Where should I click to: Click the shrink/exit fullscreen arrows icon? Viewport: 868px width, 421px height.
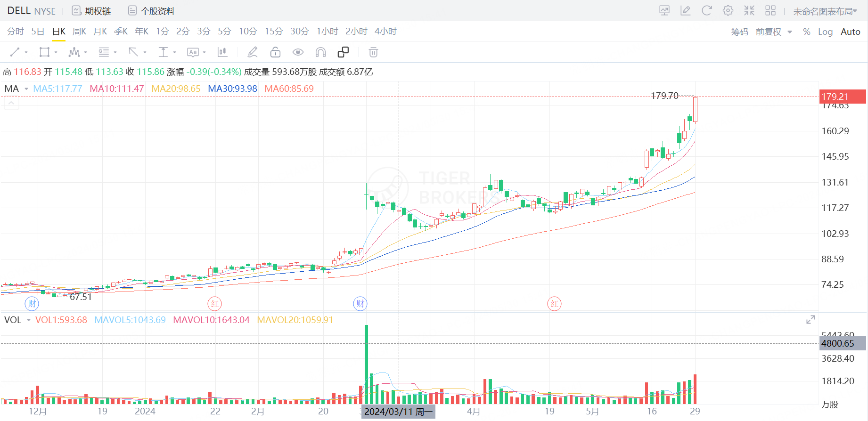point(749,11)
